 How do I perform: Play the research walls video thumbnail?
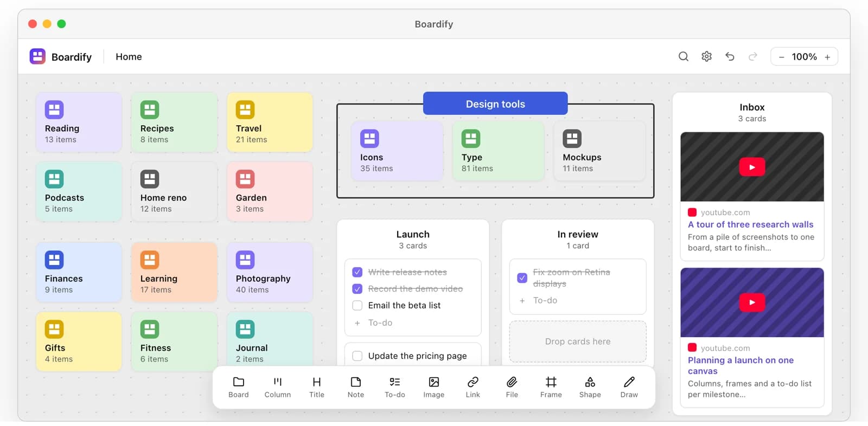point(752,167)
